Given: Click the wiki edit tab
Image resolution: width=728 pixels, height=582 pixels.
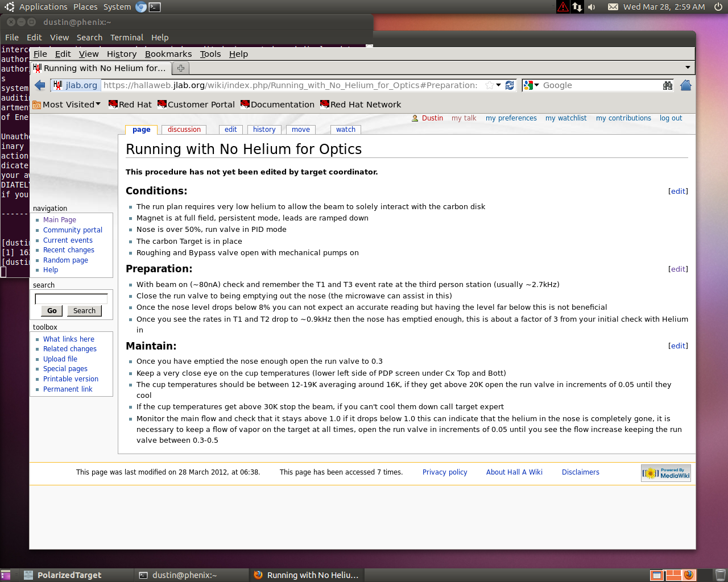Looking at the screenshot, I should point(230,130).
